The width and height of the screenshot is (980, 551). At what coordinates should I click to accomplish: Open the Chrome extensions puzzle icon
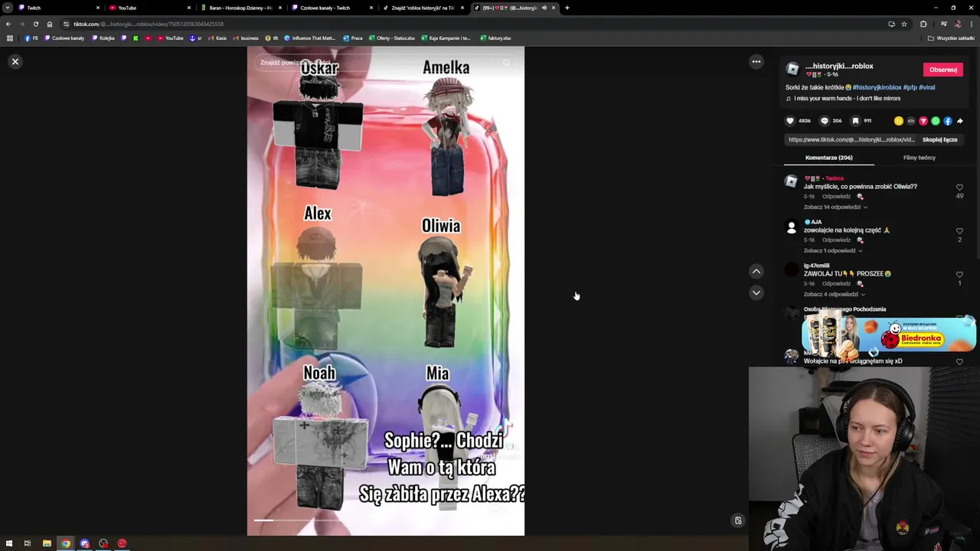click(x=923, y=24)
